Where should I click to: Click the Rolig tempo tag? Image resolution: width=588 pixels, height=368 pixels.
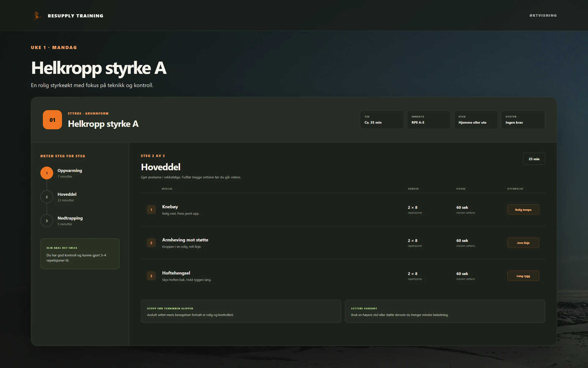pos(523,210)
